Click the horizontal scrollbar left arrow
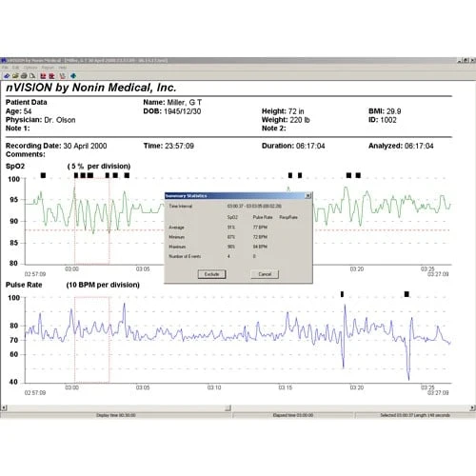Image resolution: width=476 pixels, height=476 pixels. pos(4,407)
